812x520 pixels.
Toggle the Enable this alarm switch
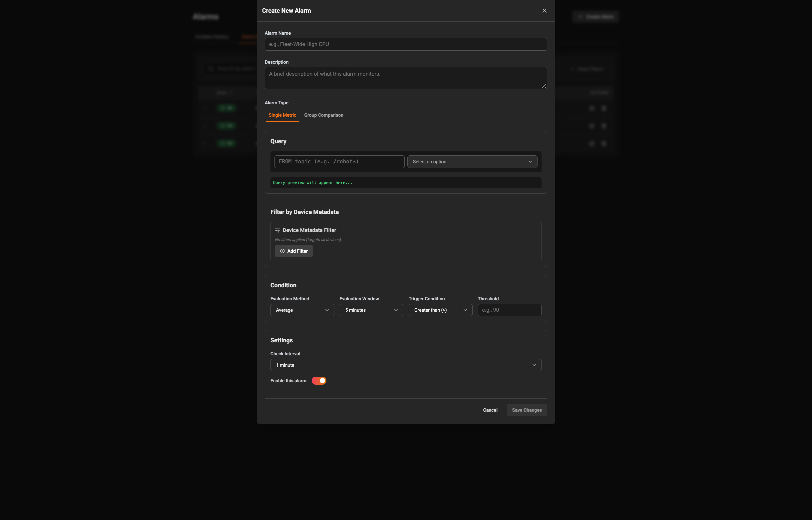click(x=318, y=381)
